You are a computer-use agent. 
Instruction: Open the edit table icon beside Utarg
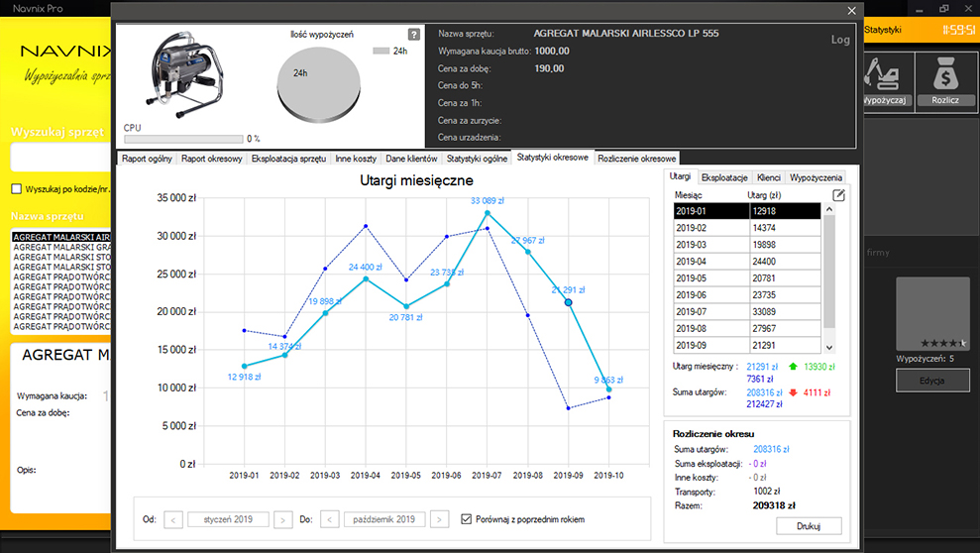838,195
